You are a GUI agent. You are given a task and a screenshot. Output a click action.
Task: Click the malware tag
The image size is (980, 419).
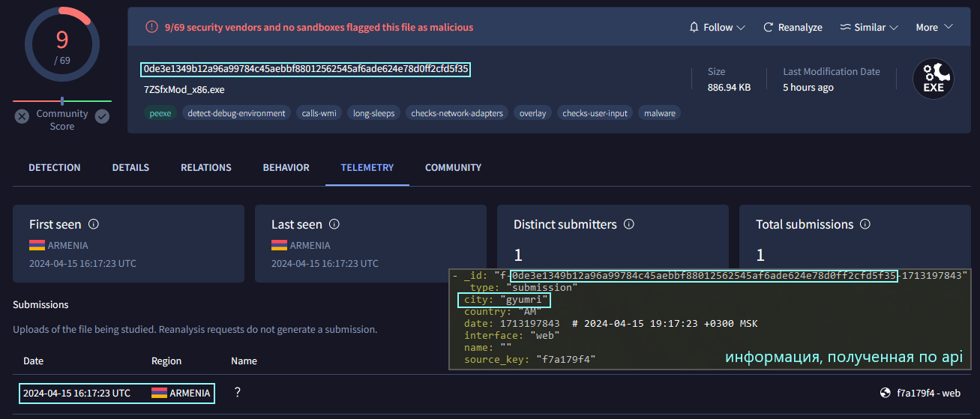click(x=660, y=113)
